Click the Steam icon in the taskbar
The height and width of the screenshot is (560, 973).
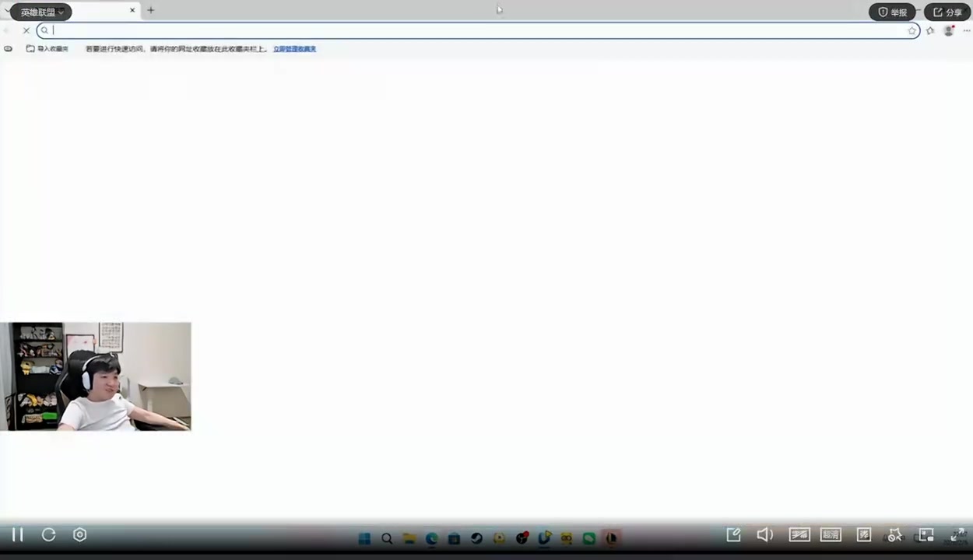(x=476, y=538)
